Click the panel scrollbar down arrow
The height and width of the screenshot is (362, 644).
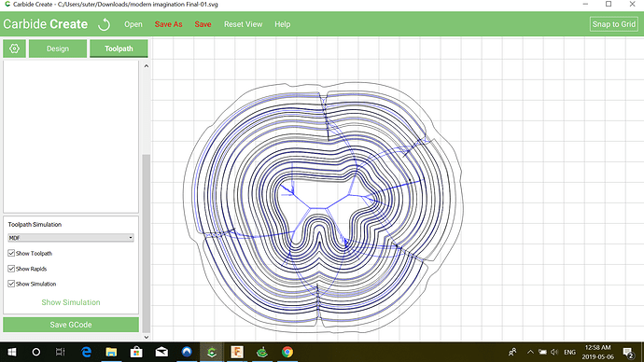click(147, 337)
